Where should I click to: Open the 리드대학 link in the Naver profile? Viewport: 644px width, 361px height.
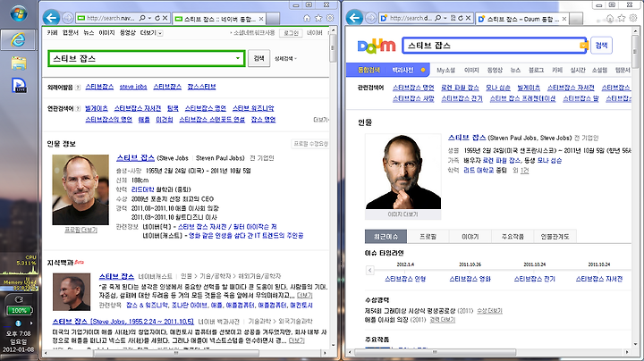click(142, 189)
